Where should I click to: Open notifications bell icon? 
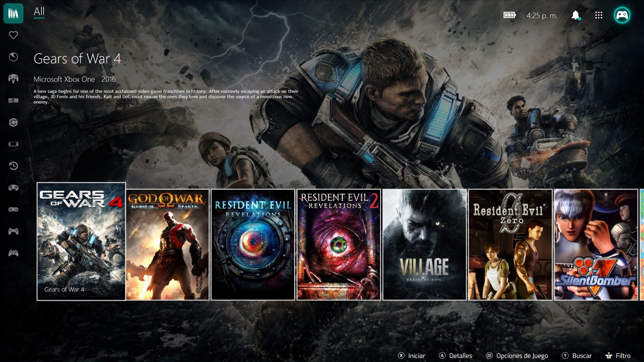pyautogui.click(x=576, y=15)
